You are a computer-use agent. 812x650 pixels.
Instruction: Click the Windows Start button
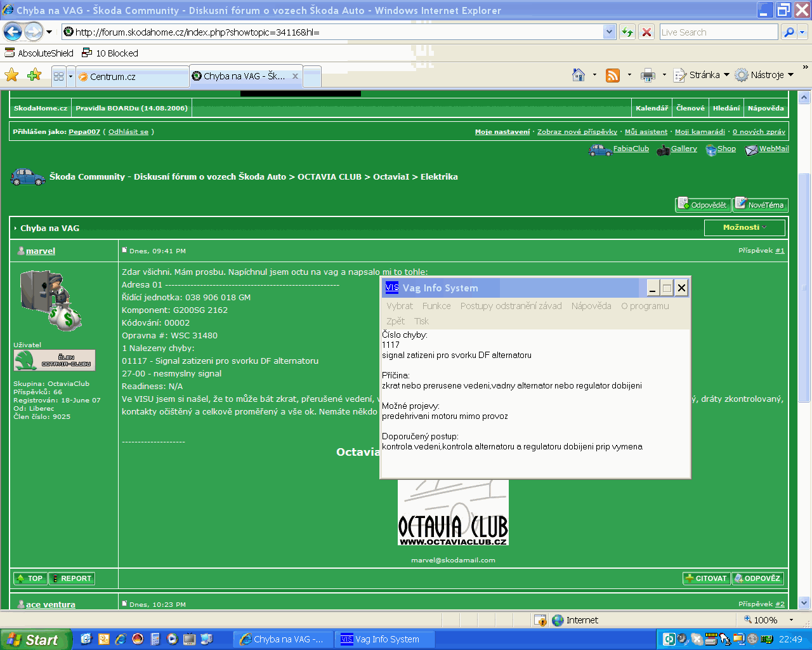click(x=36, y=640)
